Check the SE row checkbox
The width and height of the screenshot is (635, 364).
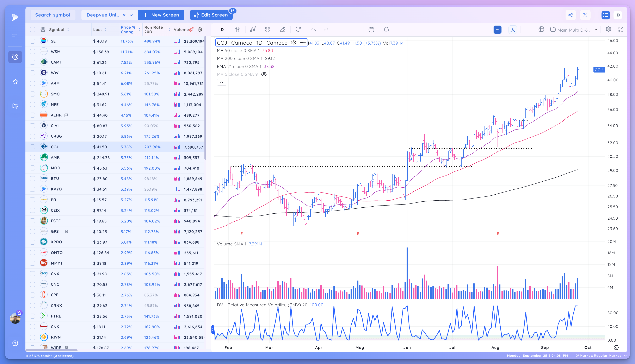pyautogui.click(x=32, y=41)
